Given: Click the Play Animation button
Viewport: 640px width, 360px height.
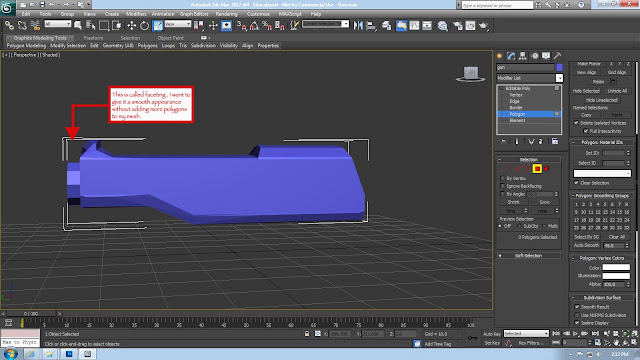Looking at the screenshot, I should pyautogui.click(x=576, y=333).
